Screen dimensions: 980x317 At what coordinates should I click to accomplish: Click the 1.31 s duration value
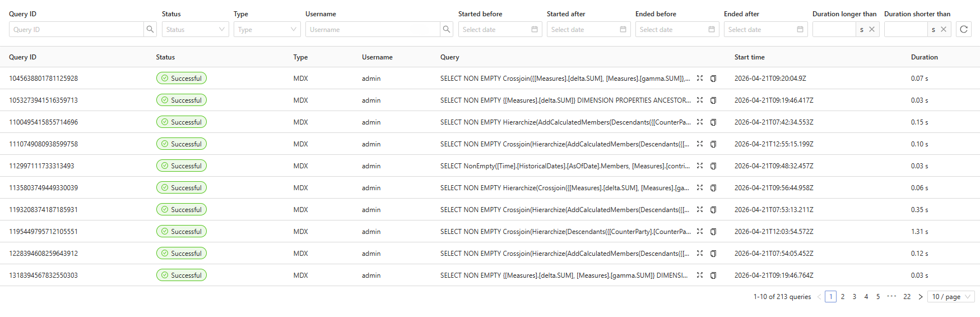point(919,232)
